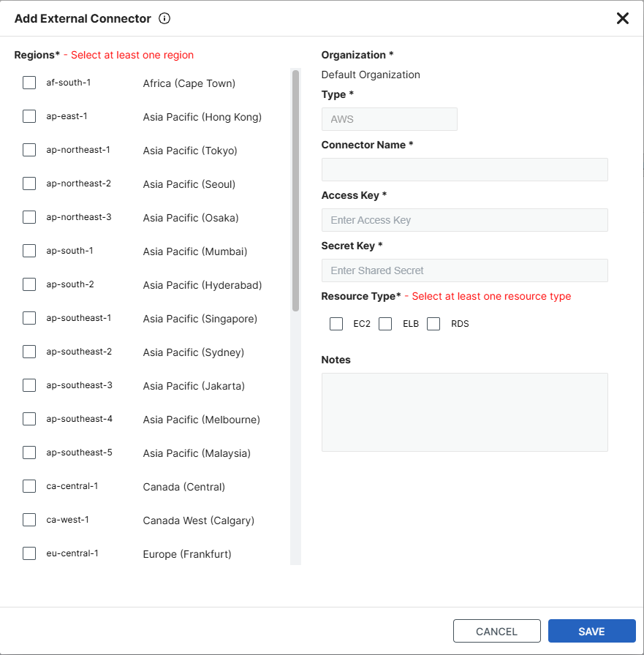The height and width of the screenshot is (655, 644).
Task: Enable the RDS resource type
Action: pos(433,323)
